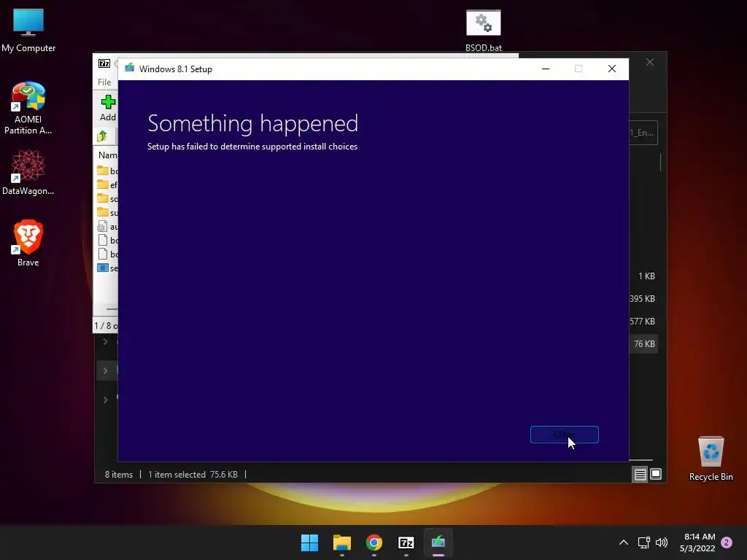Open network status tray icon
Viewport: 747px width, 560px height.
point(643,542)
